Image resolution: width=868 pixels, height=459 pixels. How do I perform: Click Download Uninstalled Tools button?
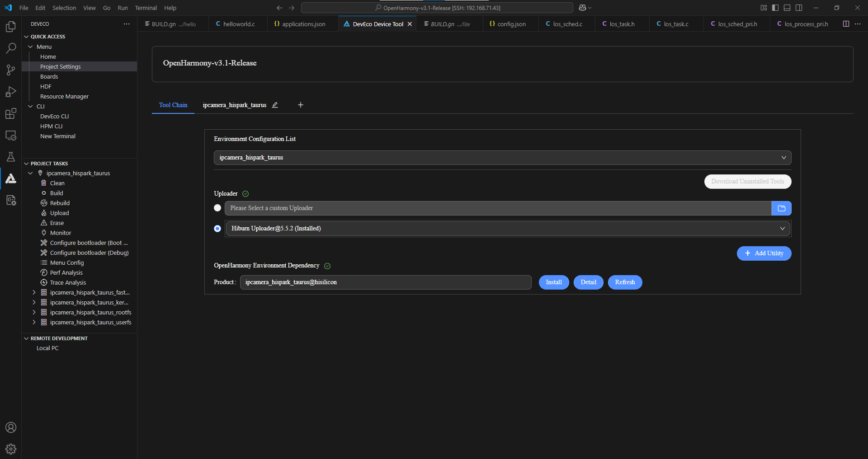point(748,182)
